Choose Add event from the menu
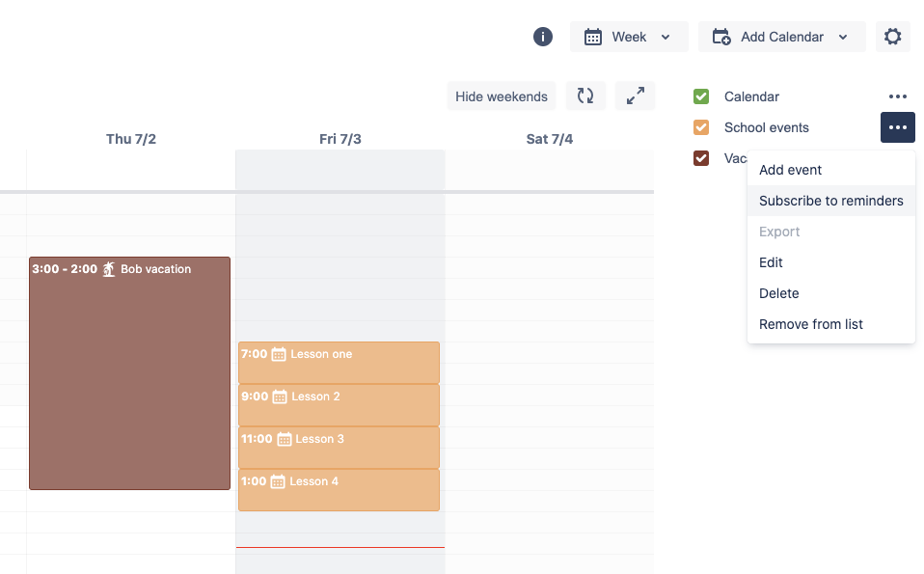The height and width of the screenshot is (574, 924). click(791, 170)
